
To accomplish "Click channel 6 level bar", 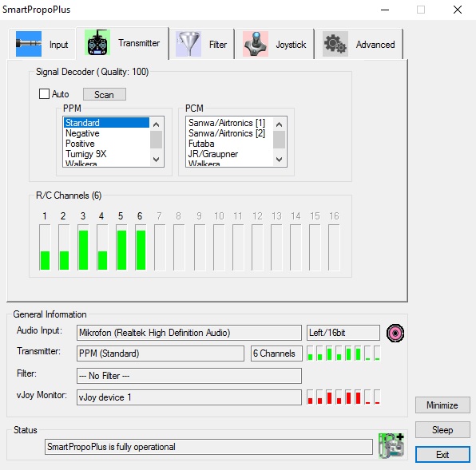I will pyautogui.click(x=141, y=247).
